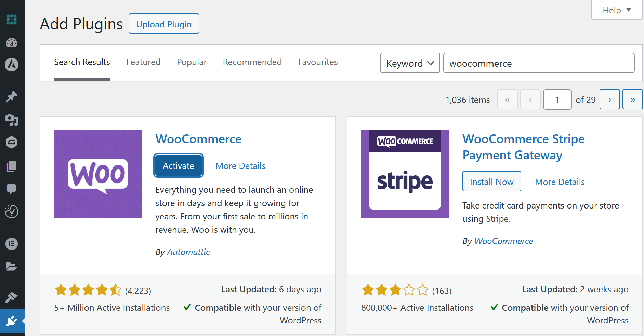Expand the Help panel
Viewport: 644px width, 336px height.
(616, 10)
